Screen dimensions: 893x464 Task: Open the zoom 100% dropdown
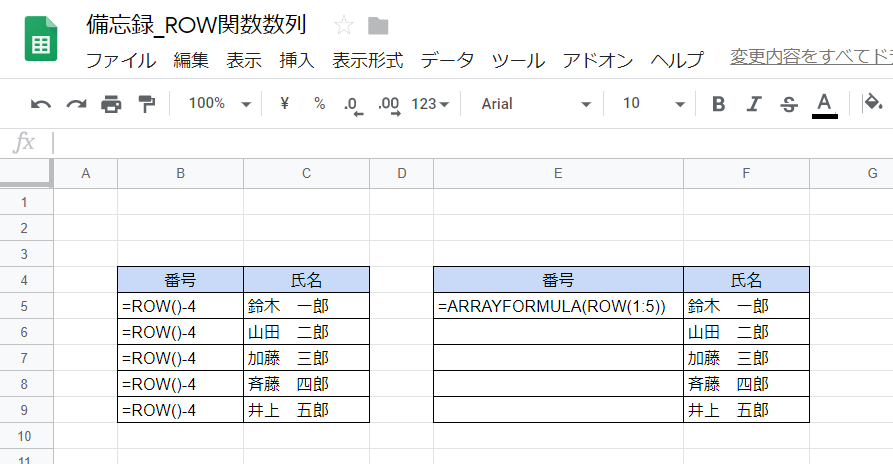(220, 104)
